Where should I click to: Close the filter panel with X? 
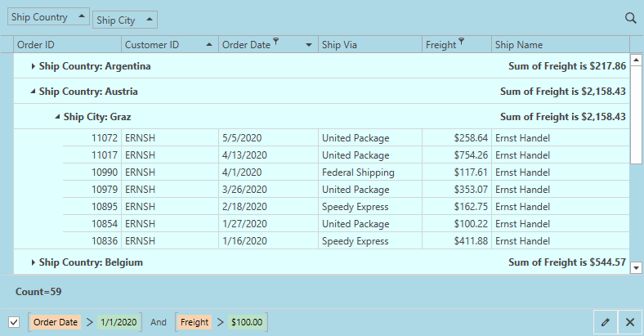pos(630,322)
